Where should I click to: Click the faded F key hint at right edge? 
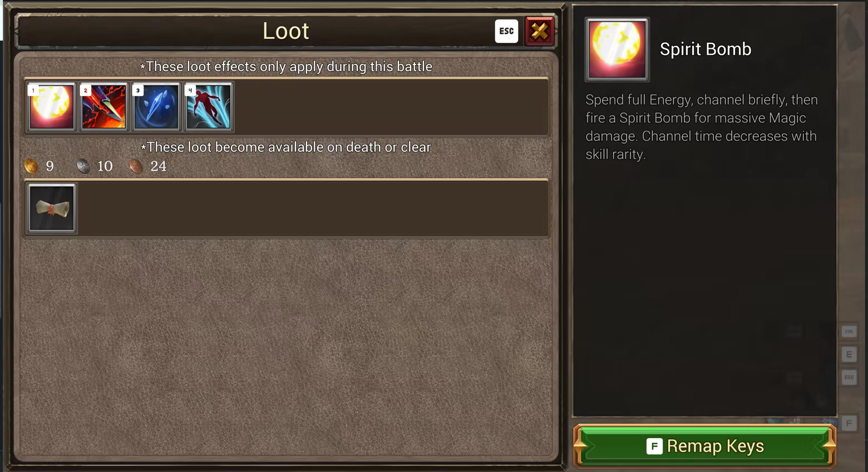click(849, 424)
